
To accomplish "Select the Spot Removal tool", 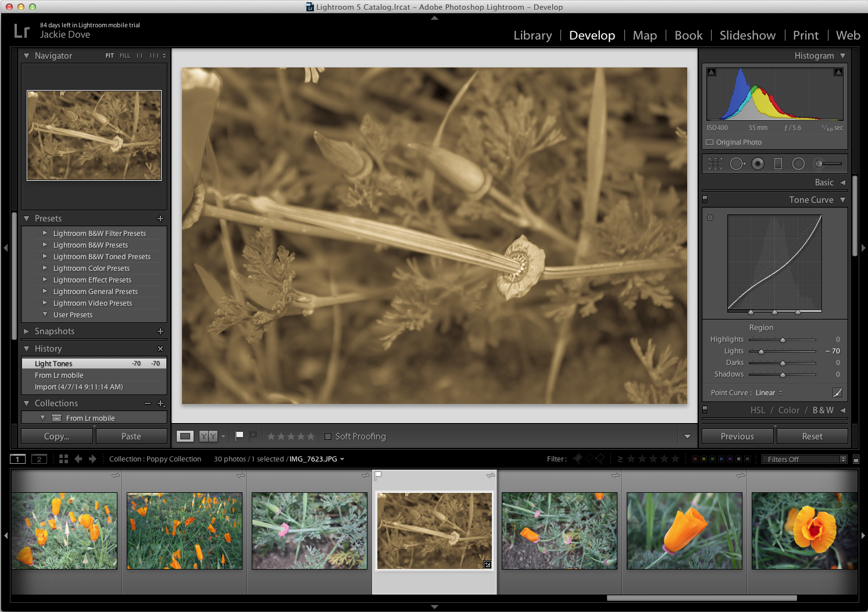I will tap(737, 163).
